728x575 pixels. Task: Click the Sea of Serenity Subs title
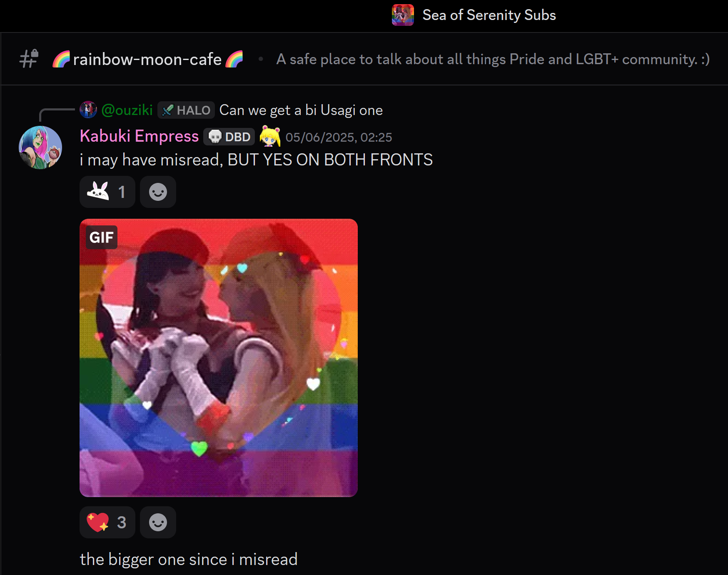click(489, 15)
